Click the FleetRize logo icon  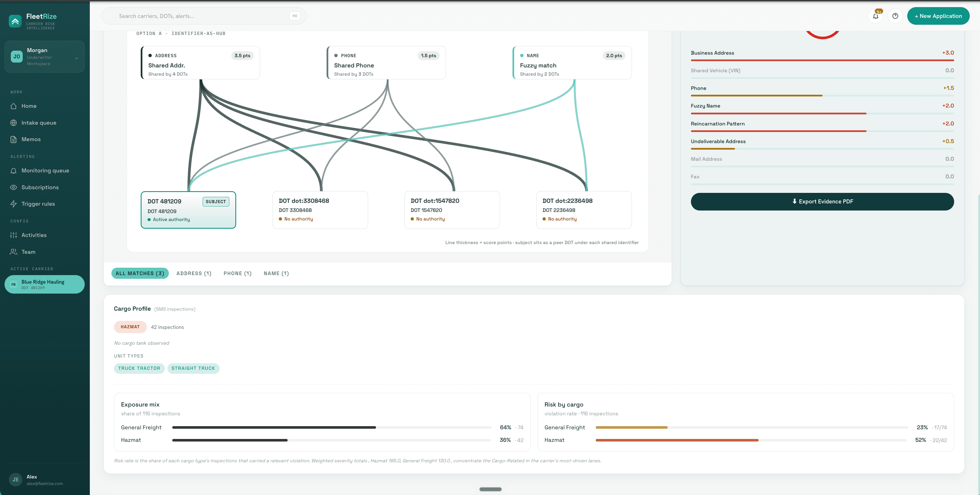pos(15,21)
